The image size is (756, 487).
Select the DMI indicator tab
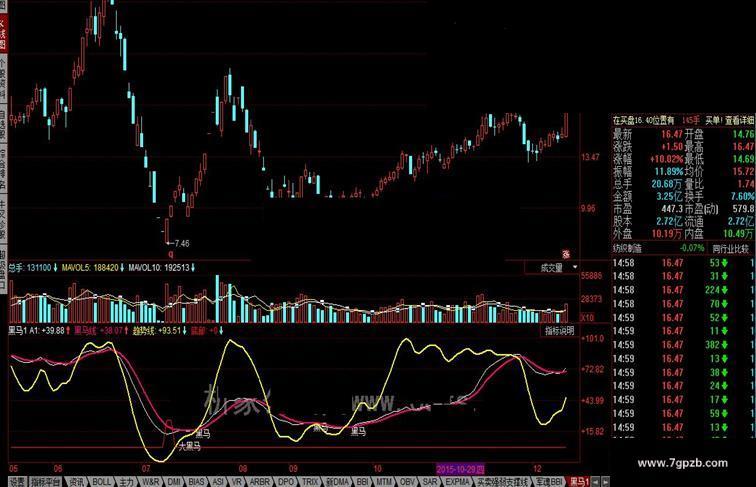[x=174, y=481]
